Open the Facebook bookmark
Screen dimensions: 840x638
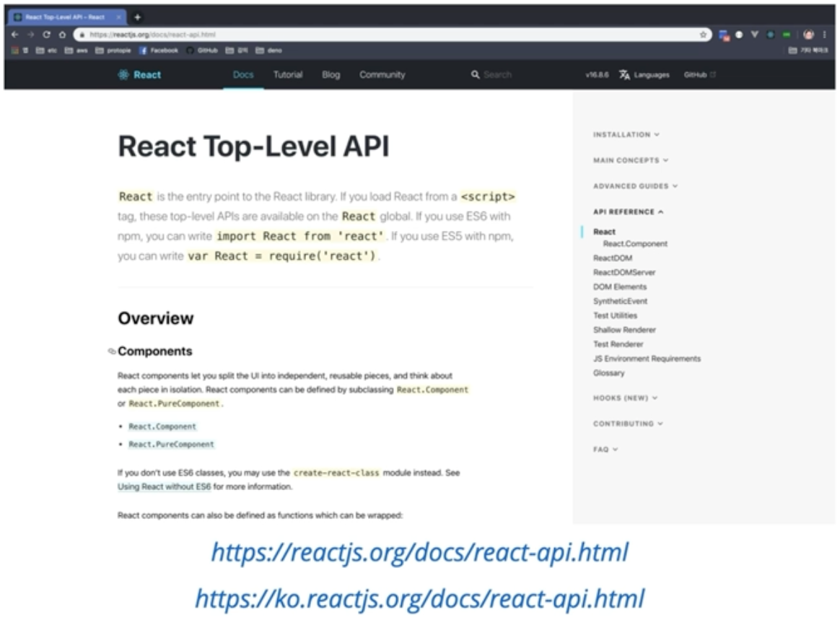point(159,51)
